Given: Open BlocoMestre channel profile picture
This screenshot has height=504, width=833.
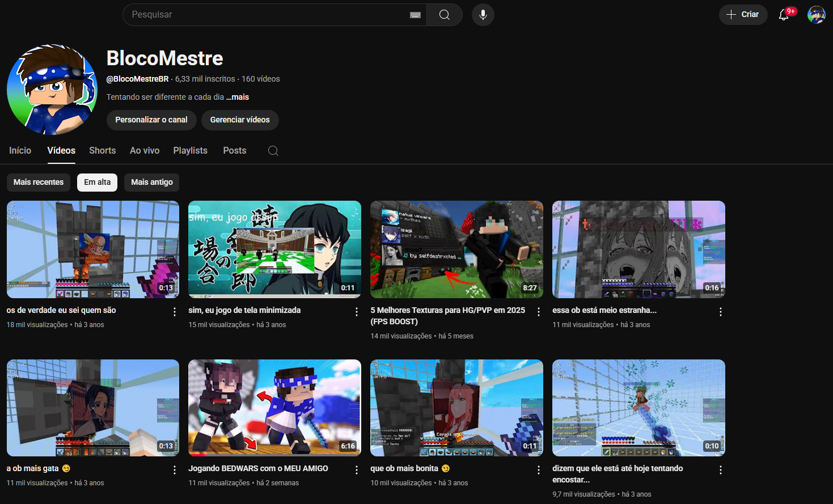Looking at the screenshot, I should (52, 90).
